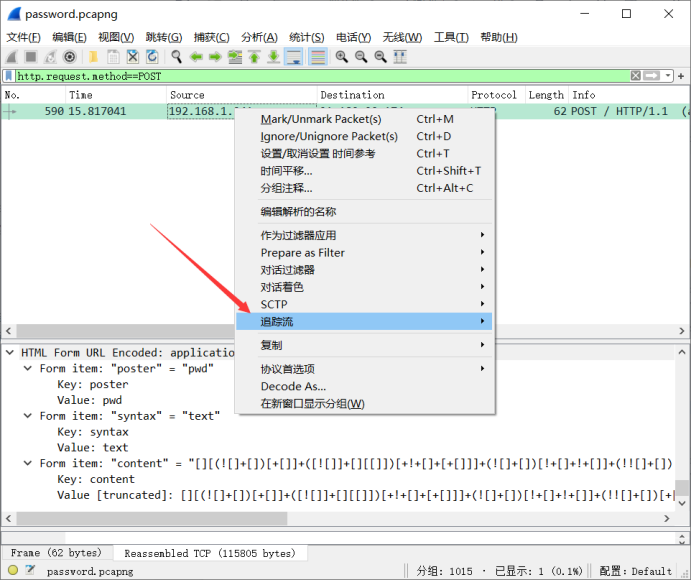692x580 pixels.
Task: Select Decode As... menu item
Action: (x=365, y=386)
